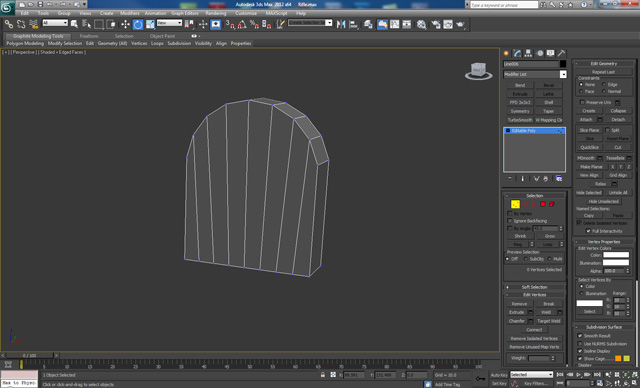Collapse the Edit Geometry rollout
This screenshot has height=388, width=640.
[604, 63]
